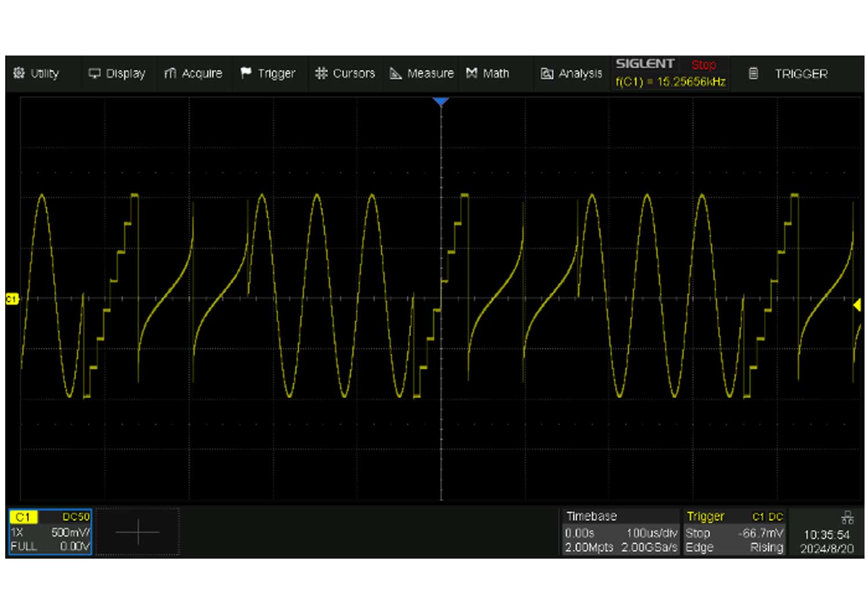Click the Trigger flag icon
868x613 pixels.
[246, 73]
